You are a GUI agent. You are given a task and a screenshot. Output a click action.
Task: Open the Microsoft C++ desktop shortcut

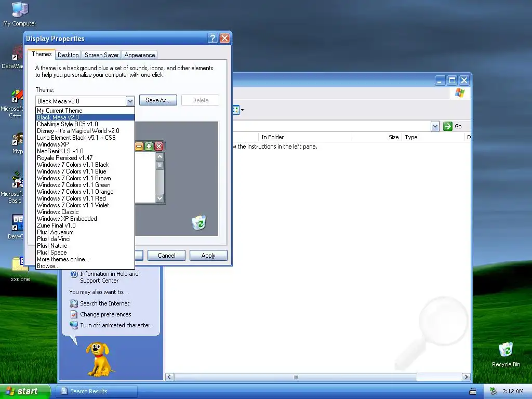coord(13,103)
